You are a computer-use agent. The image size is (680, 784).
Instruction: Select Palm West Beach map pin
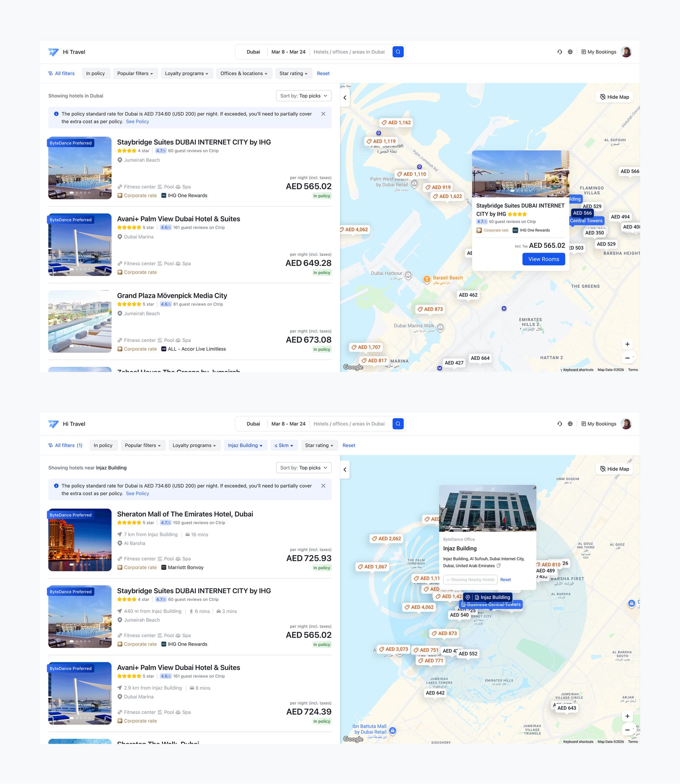click(x=414, y=184)
